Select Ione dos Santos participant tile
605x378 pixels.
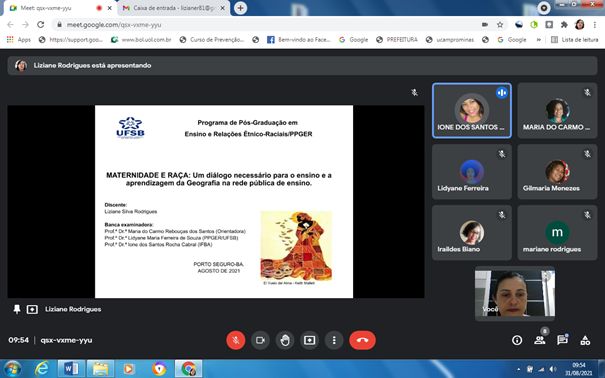point(472,111)
